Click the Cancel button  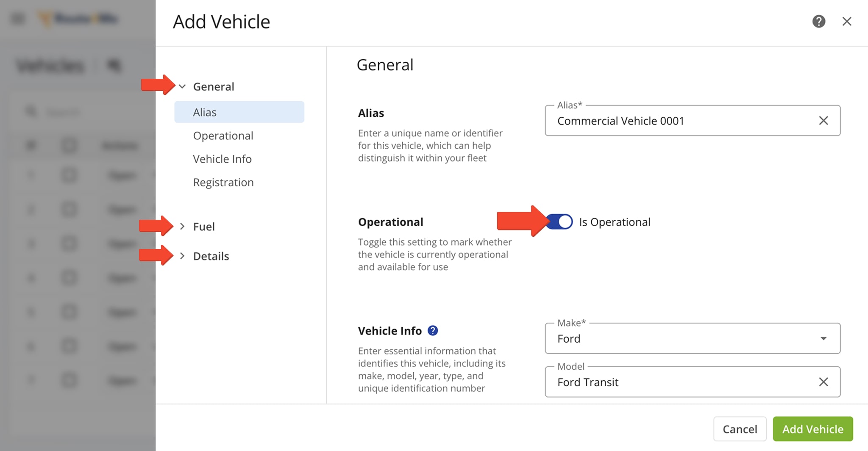click(740, 429)
